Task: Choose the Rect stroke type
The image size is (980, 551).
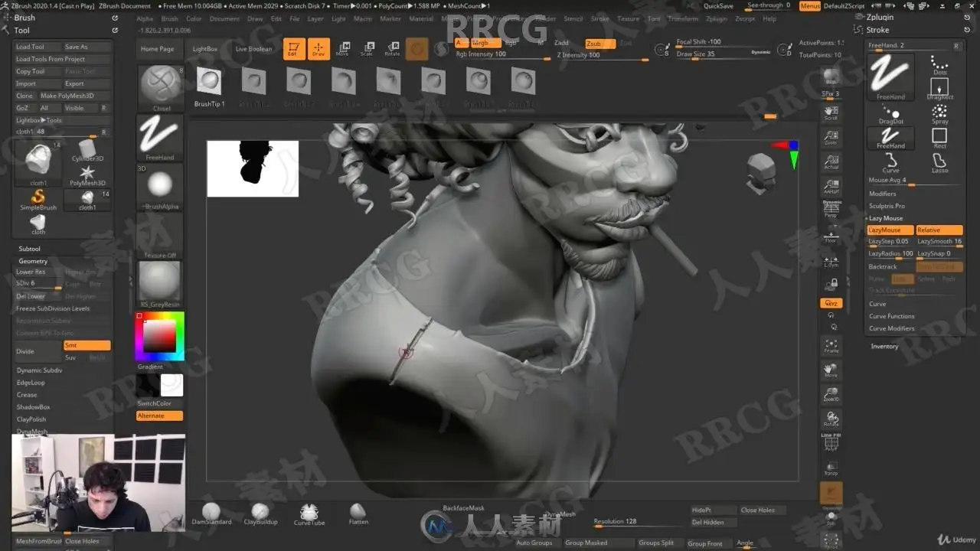Action: coord(939,139)
